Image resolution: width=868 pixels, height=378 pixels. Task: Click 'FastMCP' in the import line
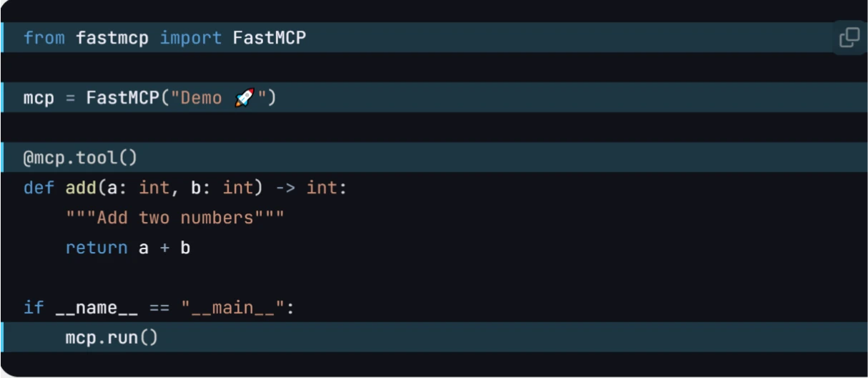point(269,38)
